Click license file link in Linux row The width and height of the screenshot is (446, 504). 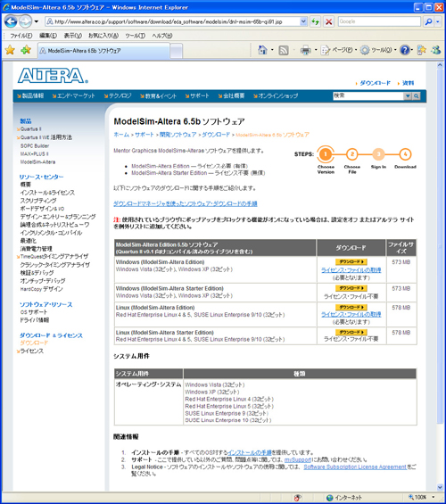pyautogui.click(x=351, y=314)
